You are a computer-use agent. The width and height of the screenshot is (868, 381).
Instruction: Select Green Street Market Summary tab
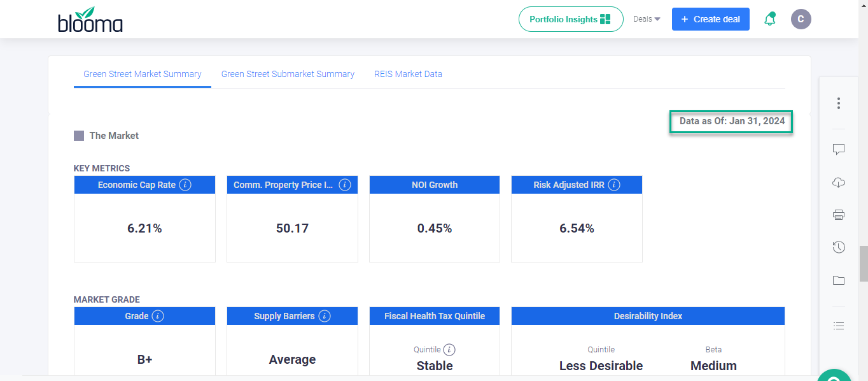[x=143, y=74]
